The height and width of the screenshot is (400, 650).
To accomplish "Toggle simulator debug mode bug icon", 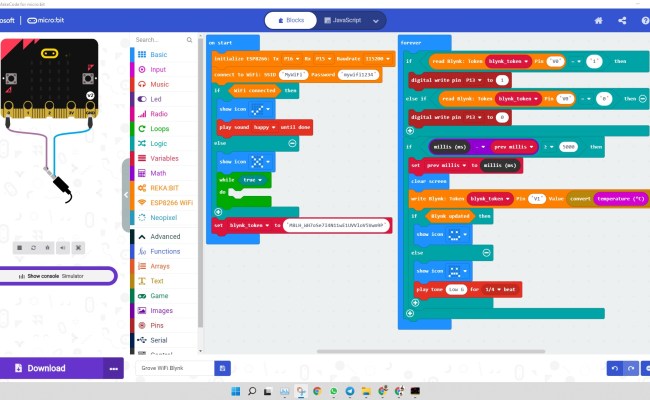I will (x=48, y=248).
